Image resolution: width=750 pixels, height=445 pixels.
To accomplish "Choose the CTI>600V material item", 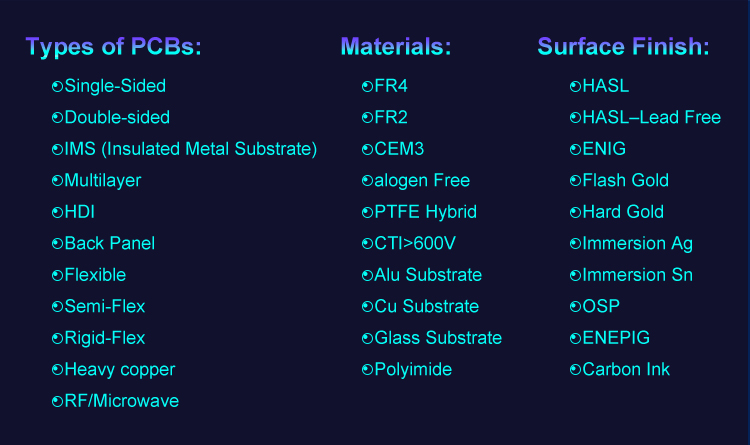I will pyautogui.click(x=415, y=244).
